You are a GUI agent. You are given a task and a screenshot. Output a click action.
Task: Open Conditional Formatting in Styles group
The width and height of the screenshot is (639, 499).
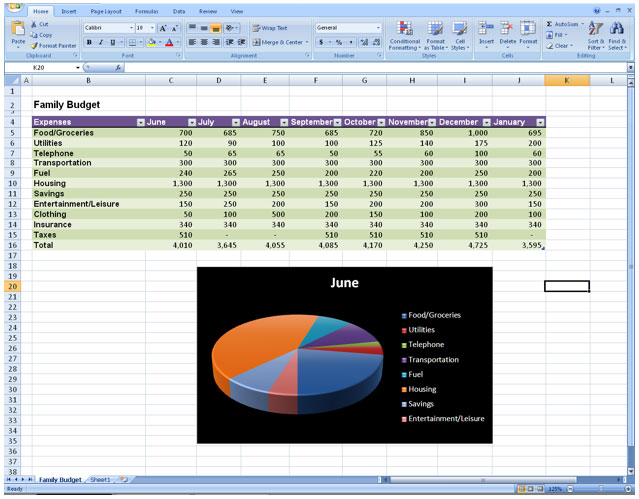coord(404,34)
